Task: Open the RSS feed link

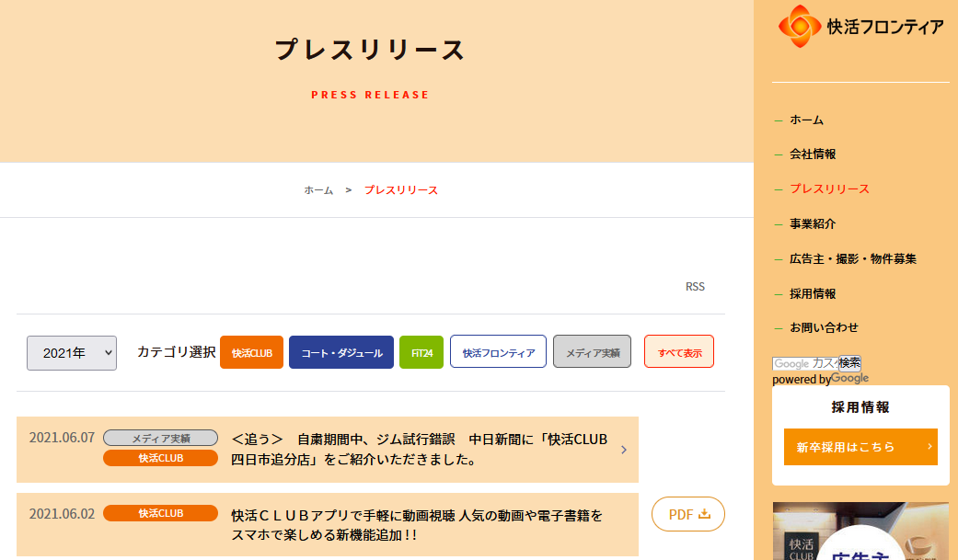Action: (x=695, y=286)
